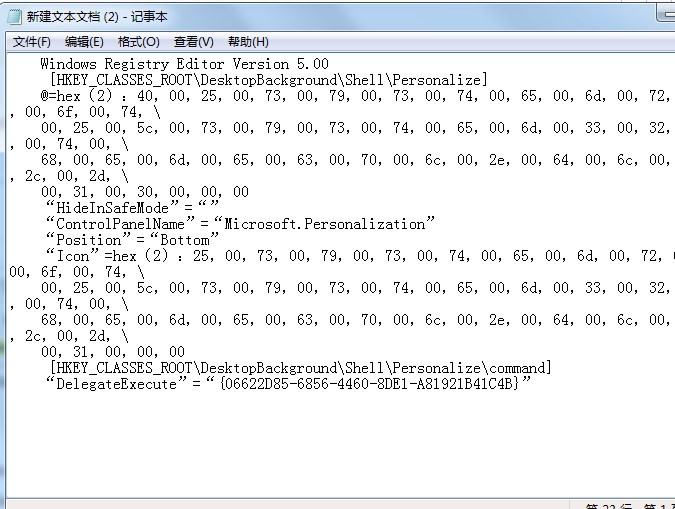Click the Personalize\command] registry key line
This screenshot has width=675, height=509.
300,368
